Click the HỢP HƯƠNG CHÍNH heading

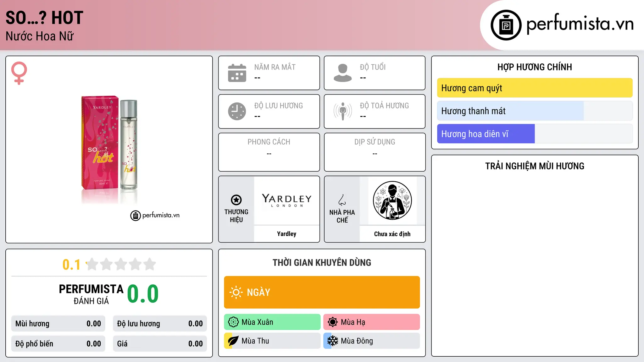coord(535,67)
